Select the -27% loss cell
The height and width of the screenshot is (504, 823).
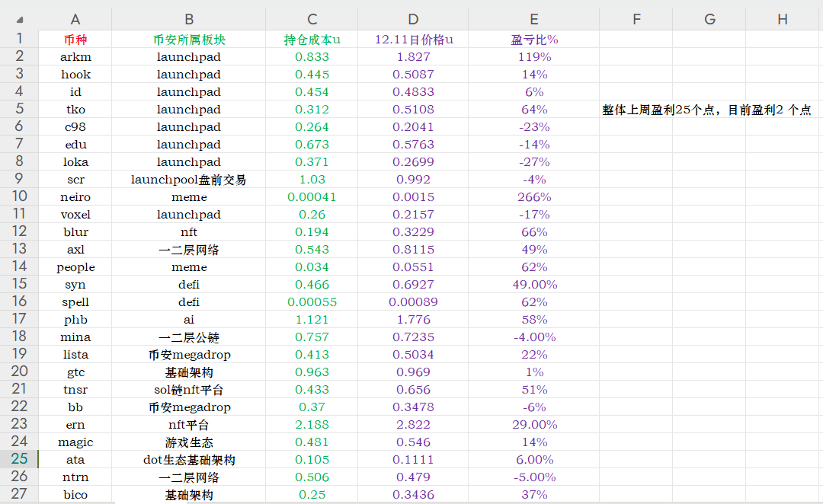[x=533, y=162]
